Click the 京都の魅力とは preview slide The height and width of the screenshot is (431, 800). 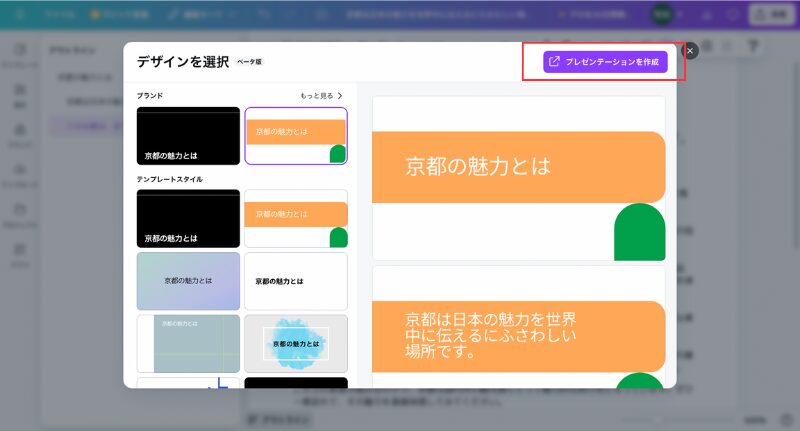[518, 178]
